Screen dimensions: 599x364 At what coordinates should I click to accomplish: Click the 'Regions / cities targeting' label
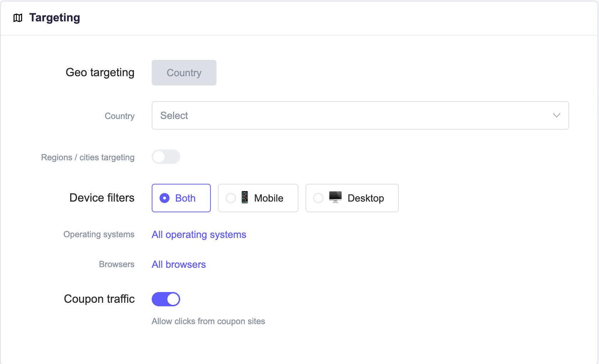pyautogui.click(x=88, y=157)
